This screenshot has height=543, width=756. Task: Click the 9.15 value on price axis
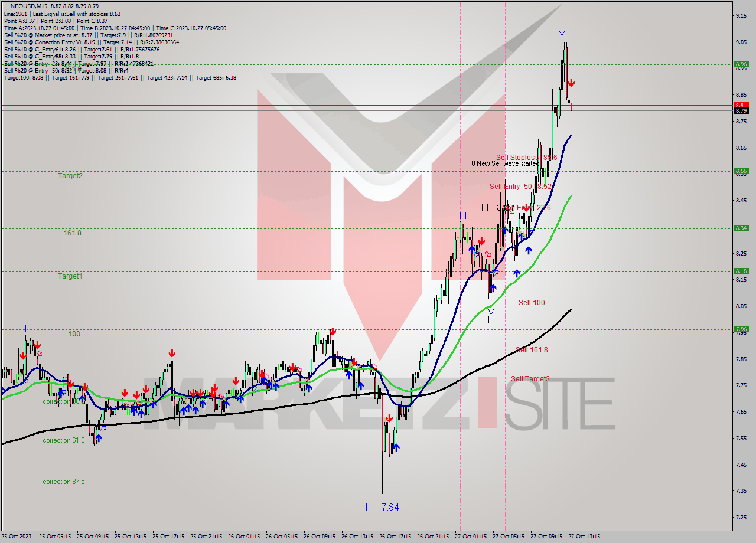(741, 16)
